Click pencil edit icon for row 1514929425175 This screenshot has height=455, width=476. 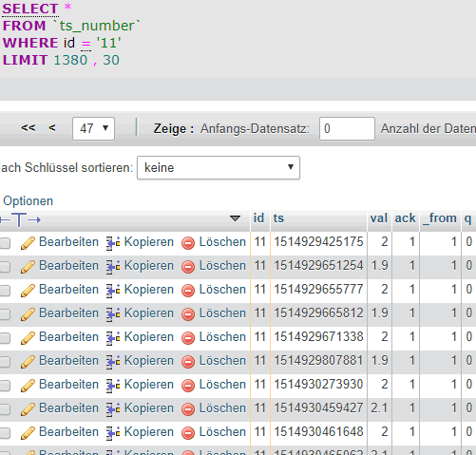28,243
